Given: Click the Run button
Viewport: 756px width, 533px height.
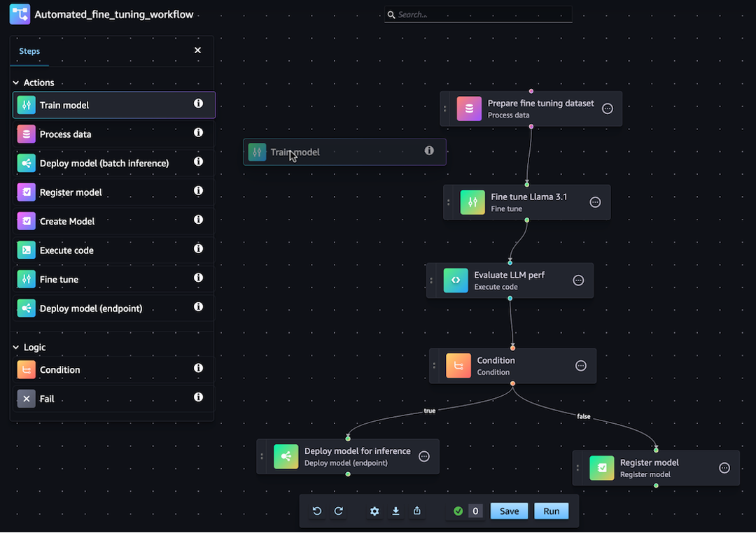Looking at the screenshot, I should [x=551, y=511].
